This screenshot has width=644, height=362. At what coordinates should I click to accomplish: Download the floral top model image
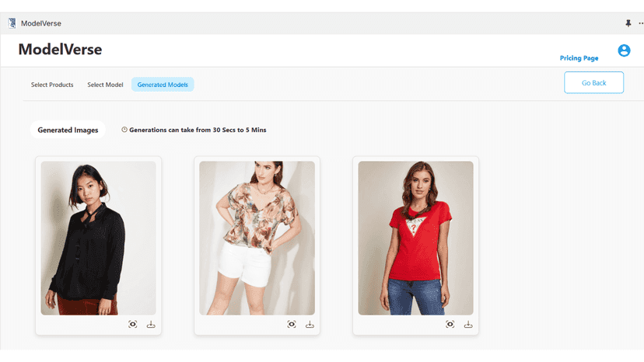pyautogui.click(x=310, y=324)
